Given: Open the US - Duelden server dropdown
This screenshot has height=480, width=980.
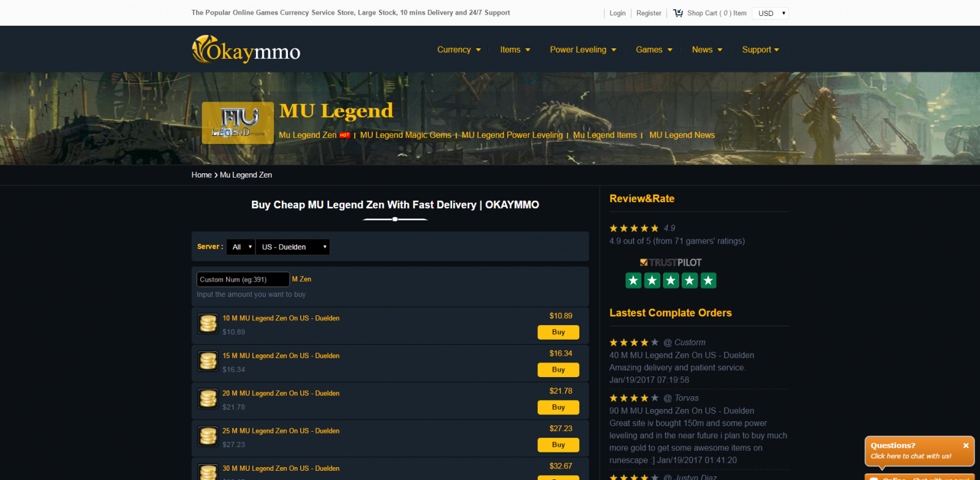Looking at the screenshot, I should click(x=293, y=247).
